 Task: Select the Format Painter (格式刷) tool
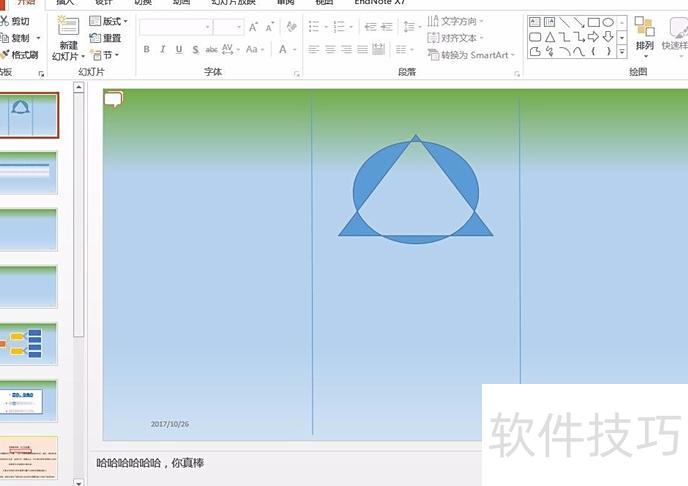click(5, 55)
